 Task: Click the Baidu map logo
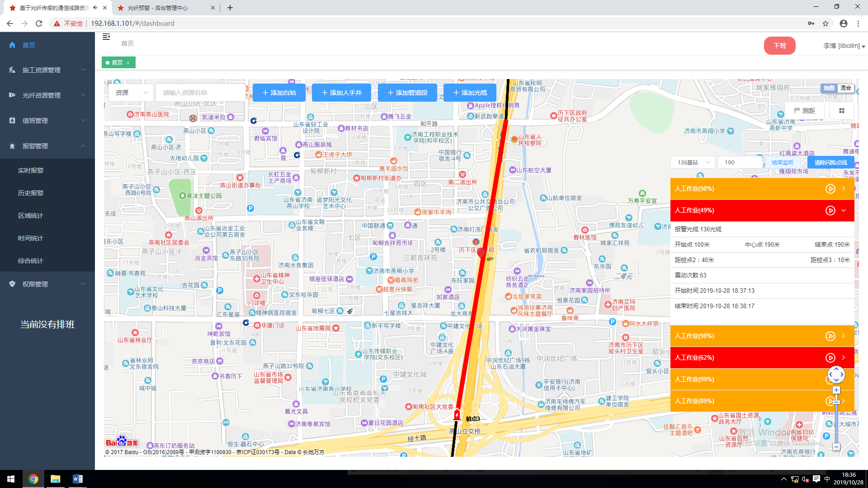(x=121, y=441)
